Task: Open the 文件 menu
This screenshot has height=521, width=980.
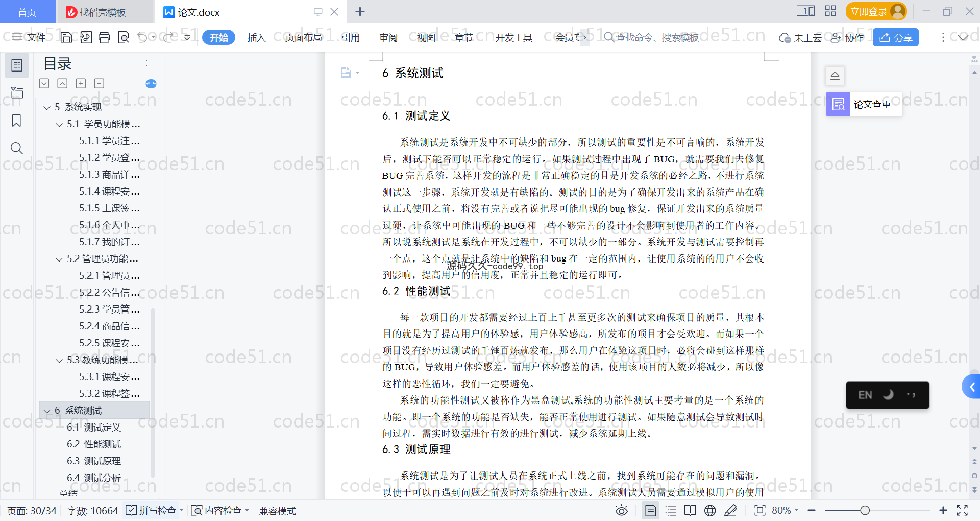Action: pyautogui.click(x=29, y=37)
